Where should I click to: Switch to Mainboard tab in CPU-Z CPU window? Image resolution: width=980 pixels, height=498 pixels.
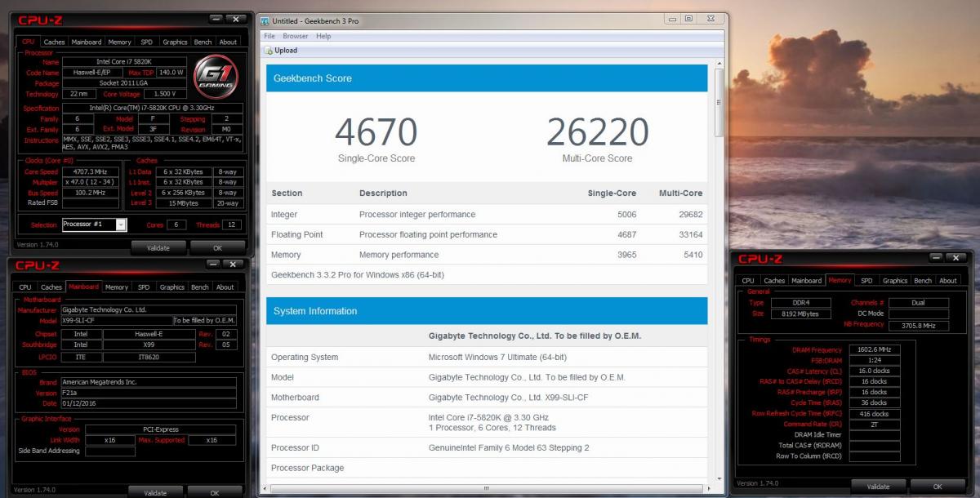[x=87, y=42]
